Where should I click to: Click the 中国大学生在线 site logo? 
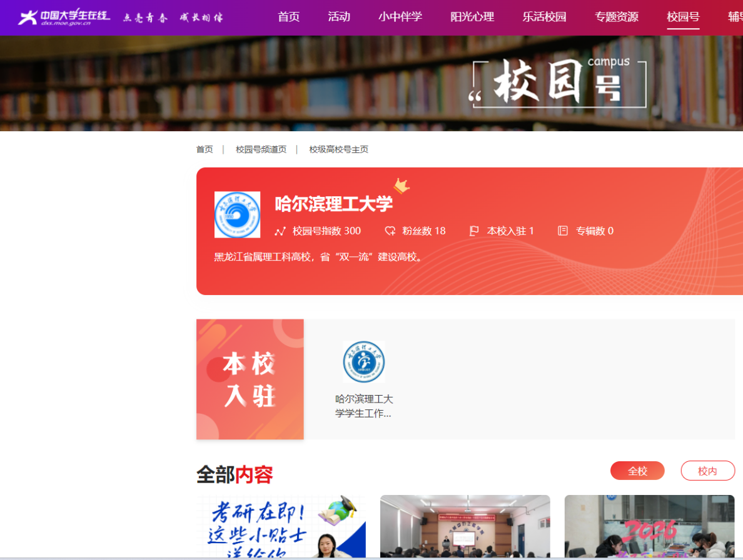coord(64,17)
